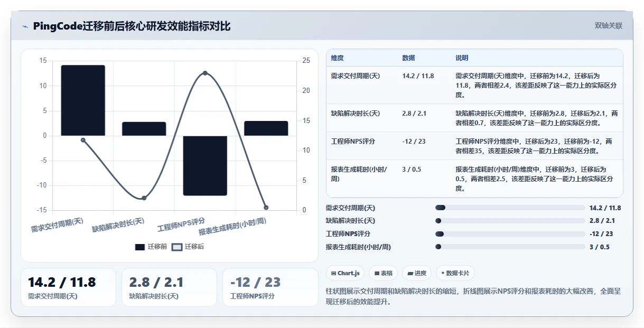Click x-axis label 工程师NPS评分
Image resolution: width=644 pixels, height=328 pixels.
pyautogui.click(x=181, y=225)
